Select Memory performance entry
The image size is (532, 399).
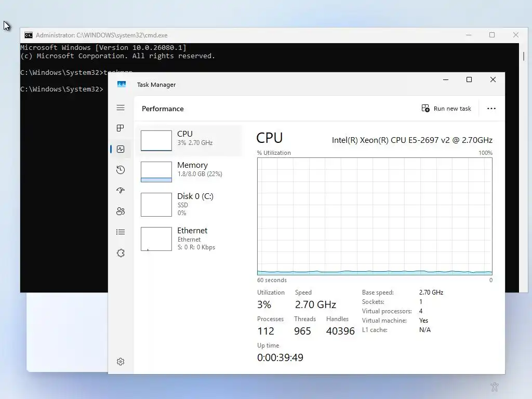[x=189, y=171]
